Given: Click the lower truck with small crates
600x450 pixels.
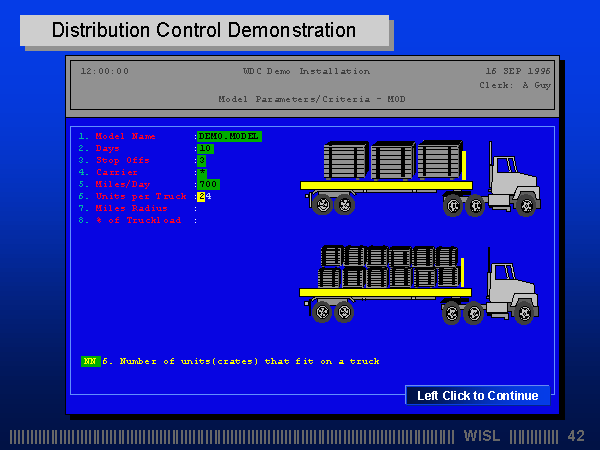Looking at the screenshot, I should (419, 285).
